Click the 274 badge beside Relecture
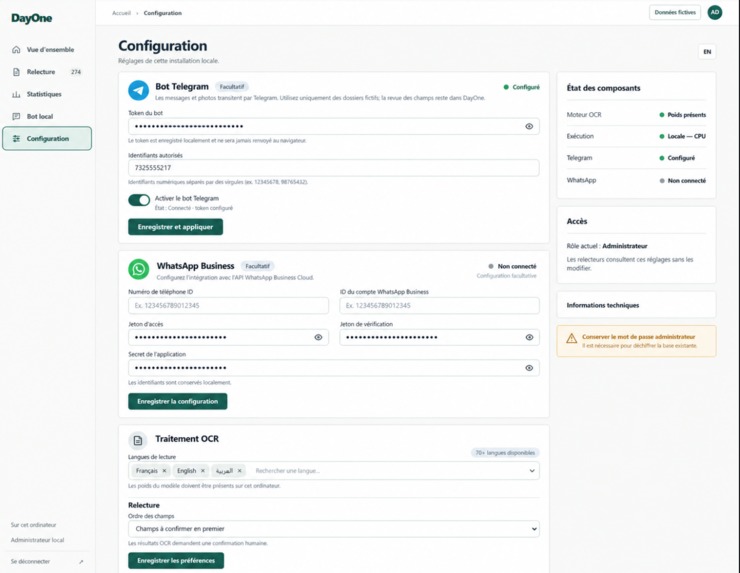 click(76, 72)
